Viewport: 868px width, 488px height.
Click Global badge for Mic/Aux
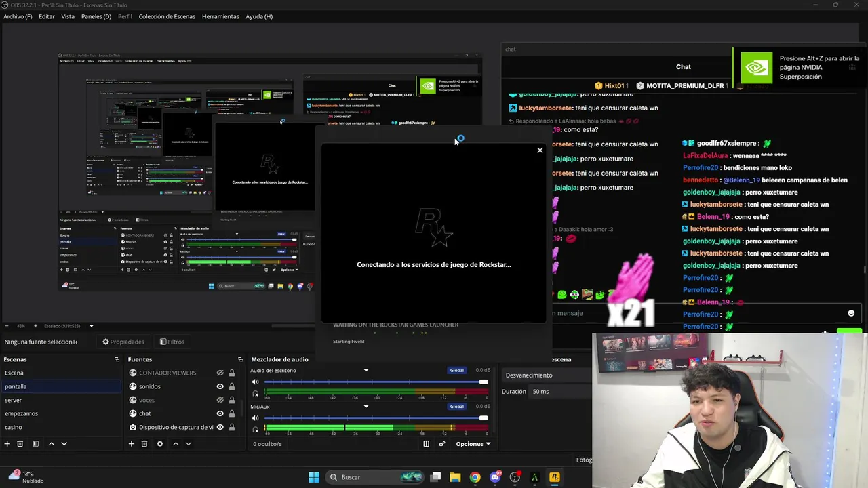coord(457,407)
